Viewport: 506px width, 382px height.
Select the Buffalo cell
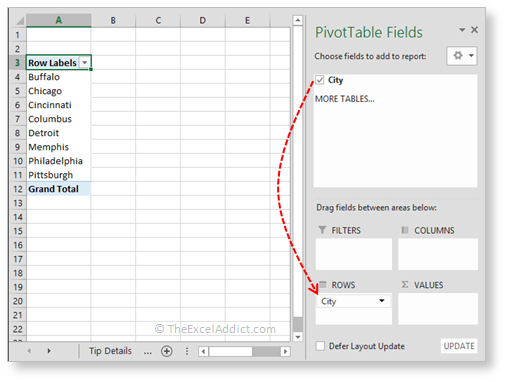59,77
